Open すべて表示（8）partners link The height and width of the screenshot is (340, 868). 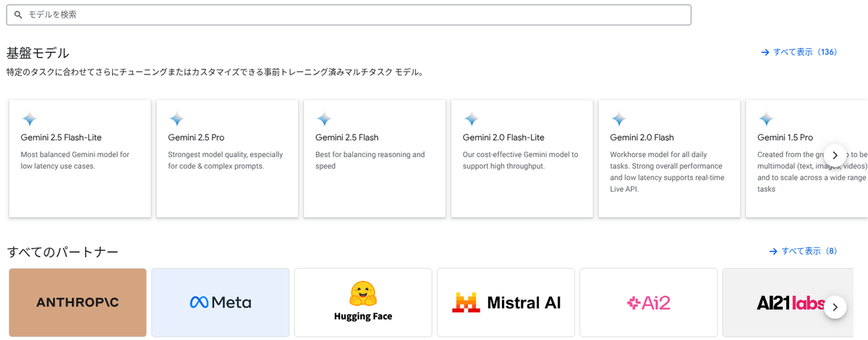[x=805, y=251]
